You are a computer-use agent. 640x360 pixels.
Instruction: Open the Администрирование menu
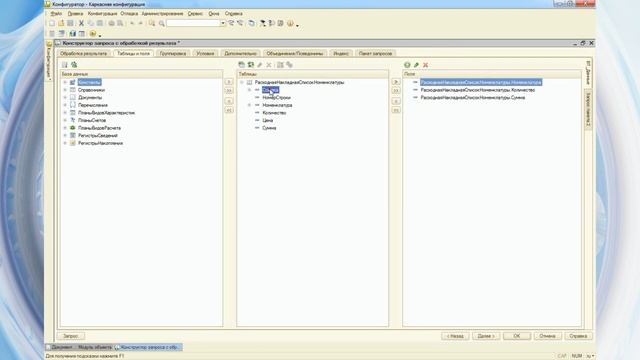tap(162, 13)
